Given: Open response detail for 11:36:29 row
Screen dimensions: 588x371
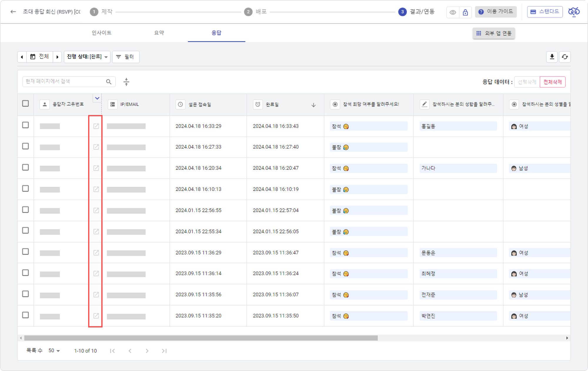Looking at the screenshot, I should [x=96, y=253].
